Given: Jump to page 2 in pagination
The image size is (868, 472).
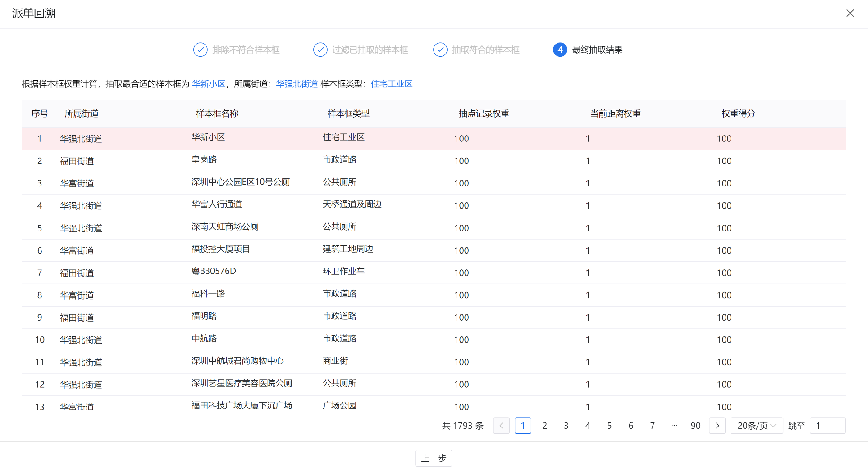Looking at the screenshot, I should click(x=544, y=426).
